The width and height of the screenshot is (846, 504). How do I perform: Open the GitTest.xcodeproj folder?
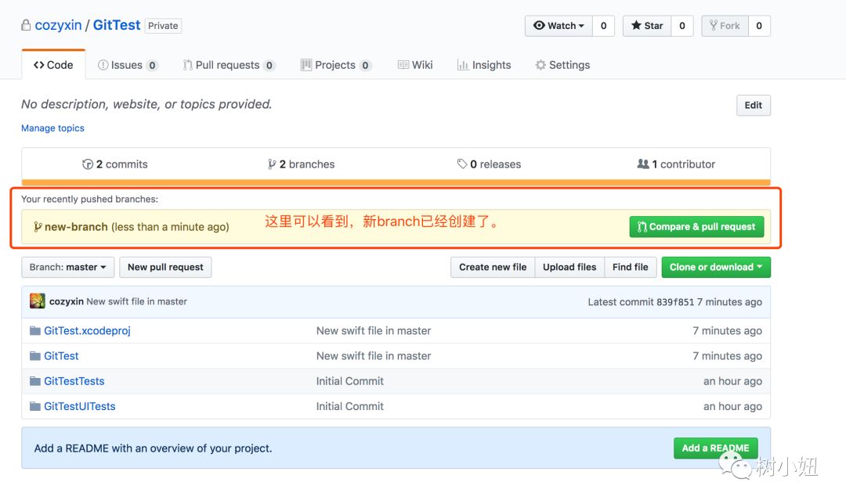point(88,330)
